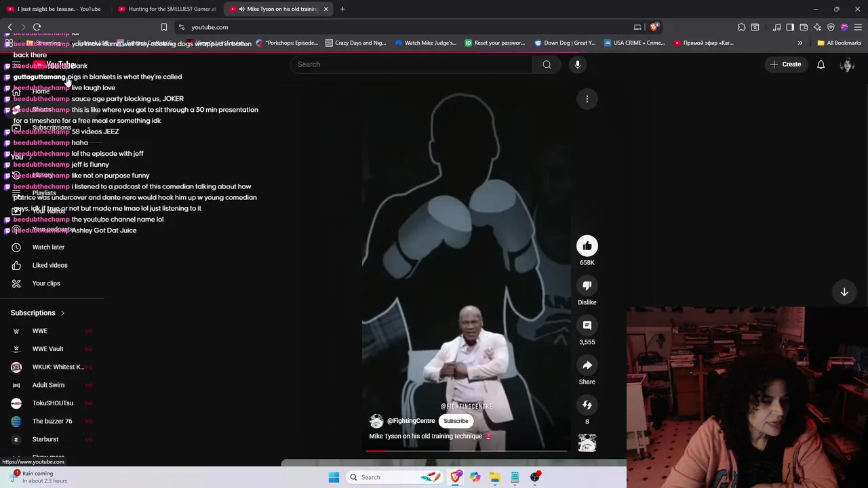The height and width of the screenshot is (488, 868).
Task: Dislike the current short
Action: (x=587, y=285)
